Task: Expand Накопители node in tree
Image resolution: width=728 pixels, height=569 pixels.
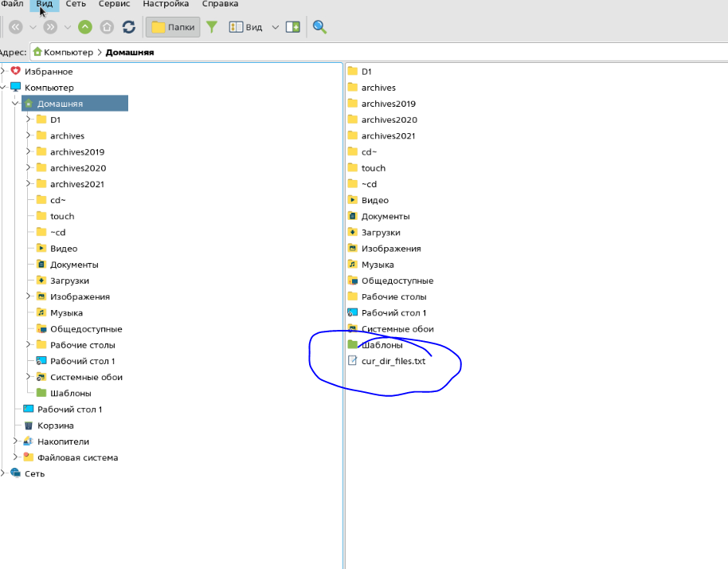Action: coord(15,441)
